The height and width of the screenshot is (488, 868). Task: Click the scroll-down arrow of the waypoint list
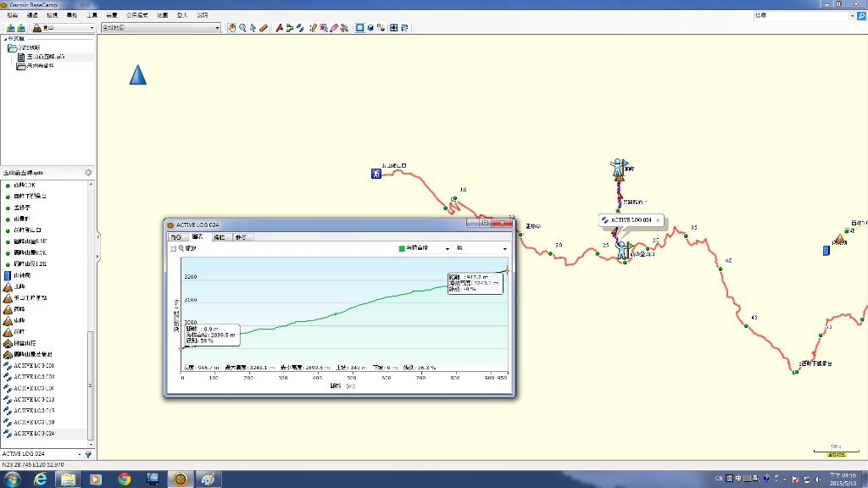91,444
